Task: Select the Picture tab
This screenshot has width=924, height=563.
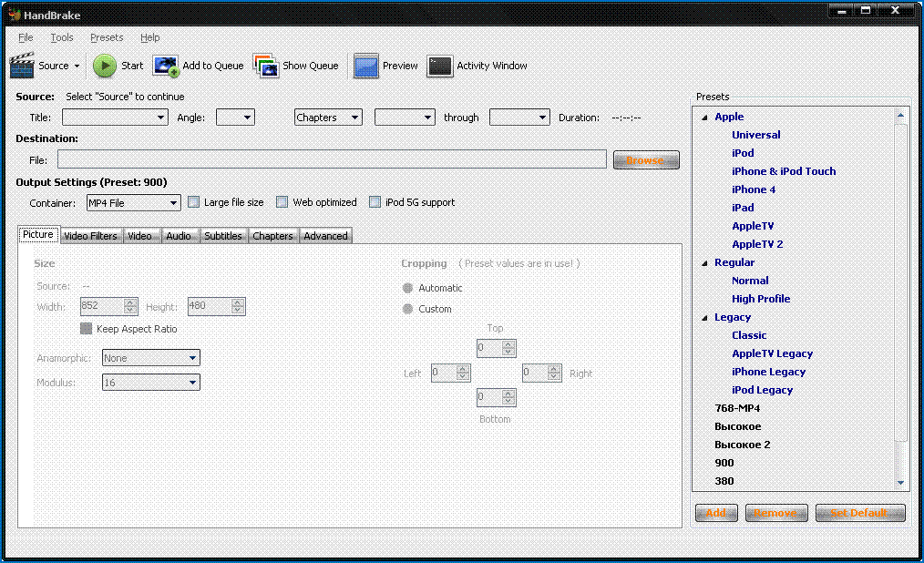Action: pyautogui.click(x=38, y=234)
